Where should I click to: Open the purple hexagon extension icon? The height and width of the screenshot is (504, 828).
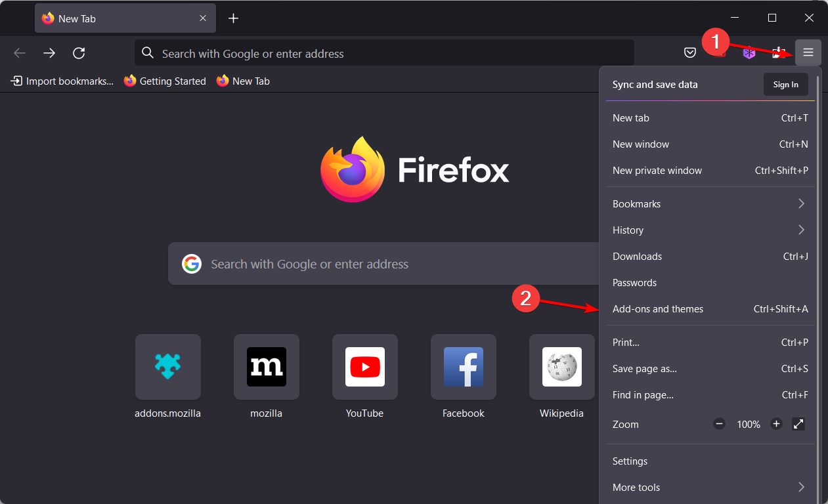(749, 53)
